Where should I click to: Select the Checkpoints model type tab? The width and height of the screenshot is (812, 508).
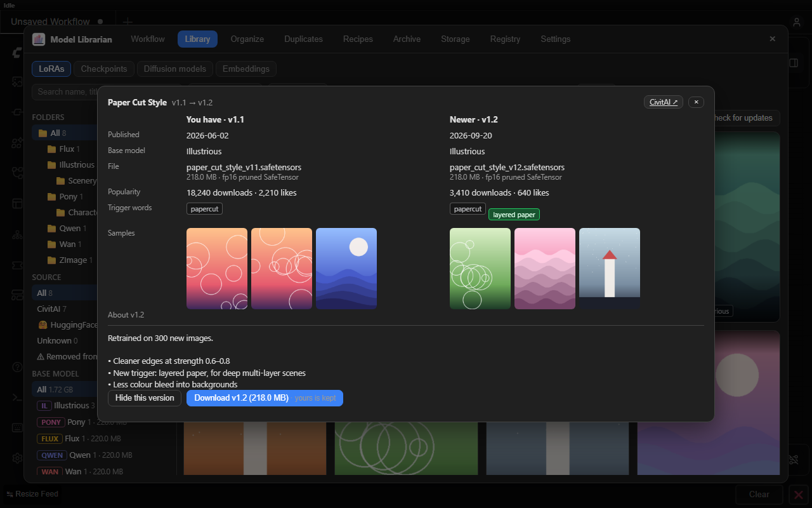pyautogui.click(x=104, y=69)
